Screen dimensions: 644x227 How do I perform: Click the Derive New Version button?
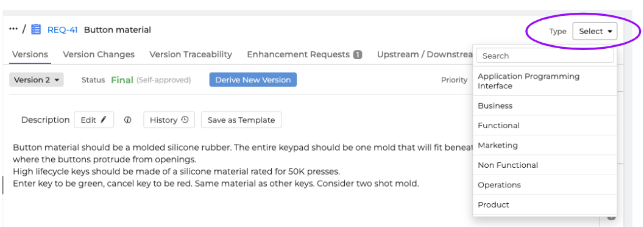click(253, 80)
